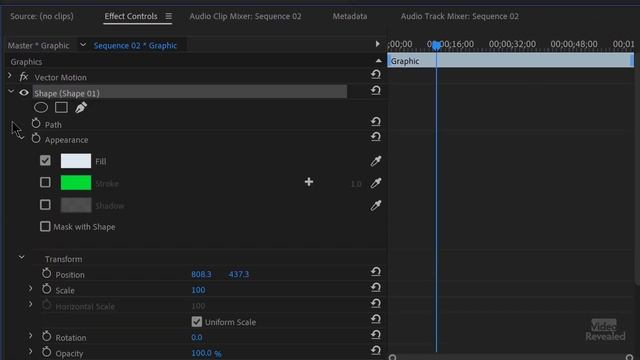Viewport: 640px width, 360px height.
Task: Select the ellipse mask tool
Action: coord(41,107)
